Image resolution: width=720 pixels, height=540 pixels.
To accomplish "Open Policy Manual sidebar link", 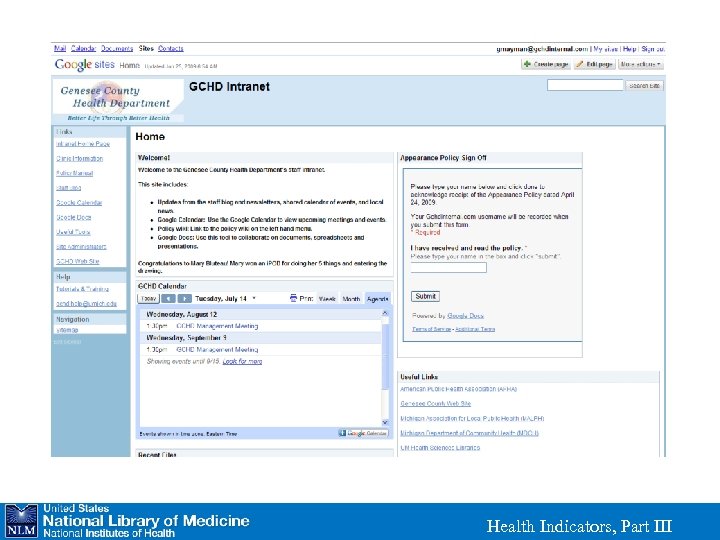I will (74, 173).
